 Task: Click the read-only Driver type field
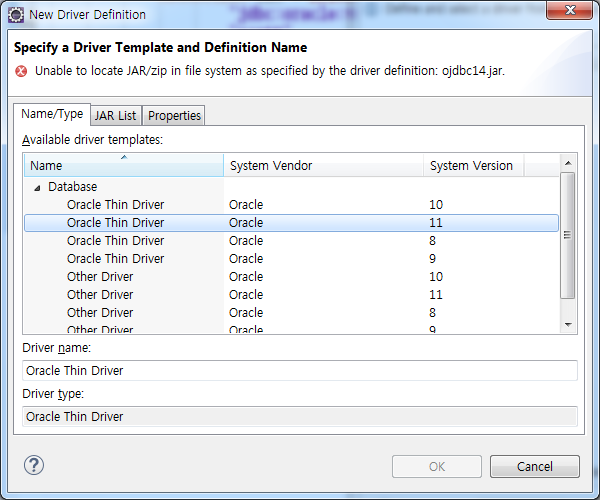300,416
